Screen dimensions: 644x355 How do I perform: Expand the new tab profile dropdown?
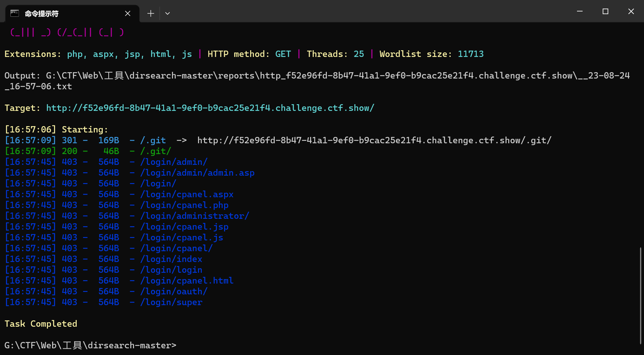168,13
